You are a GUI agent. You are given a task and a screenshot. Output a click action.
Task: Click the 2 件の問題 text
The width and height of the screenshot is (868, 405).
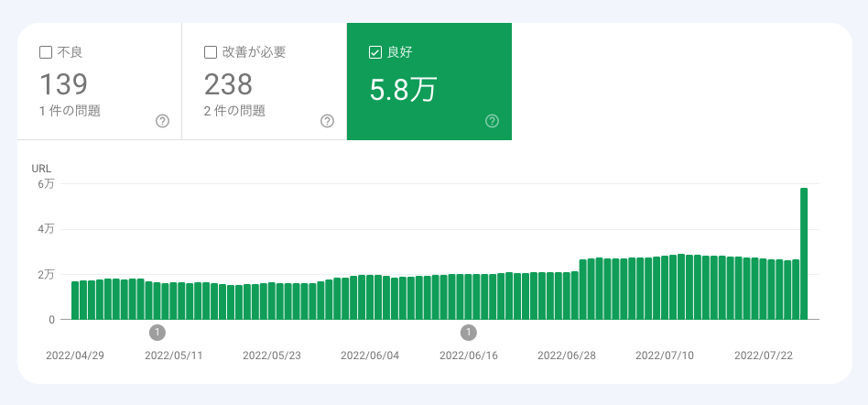click(x=234, y=111)
